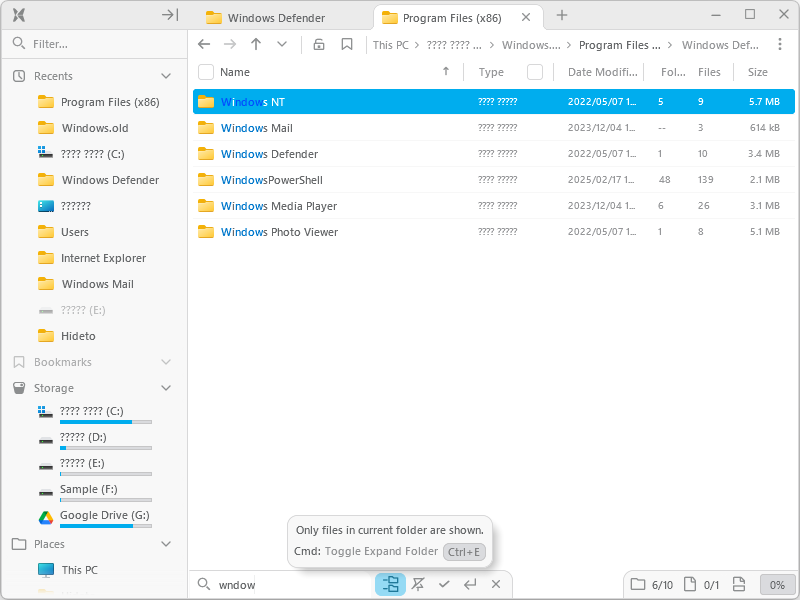Sort by the Files column header
The image size is (800, 600).
pyautogui.click(x=709, y=72)
